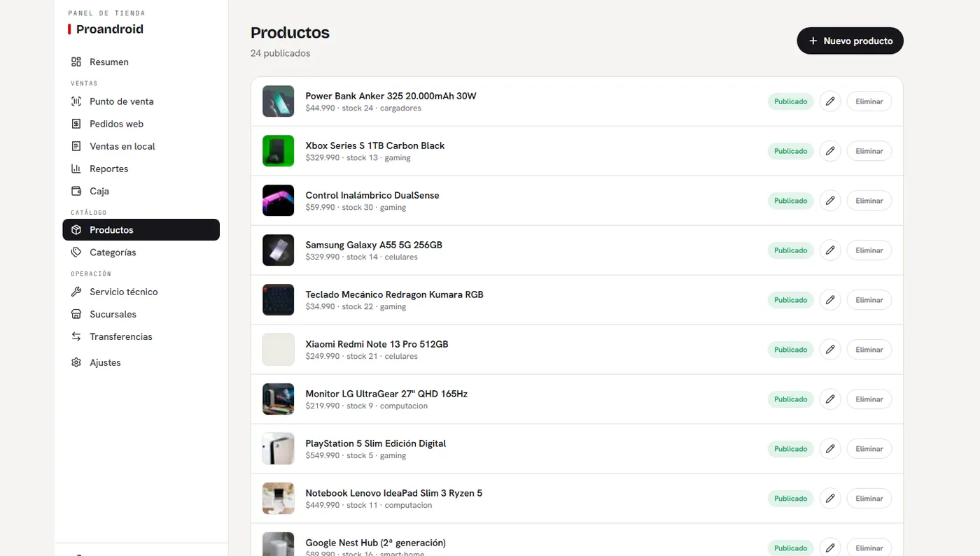980x556 pixels.
Task: Edit Teclado Mecánico Redragon with pencil icon
Action: click(x=830, y=300)
